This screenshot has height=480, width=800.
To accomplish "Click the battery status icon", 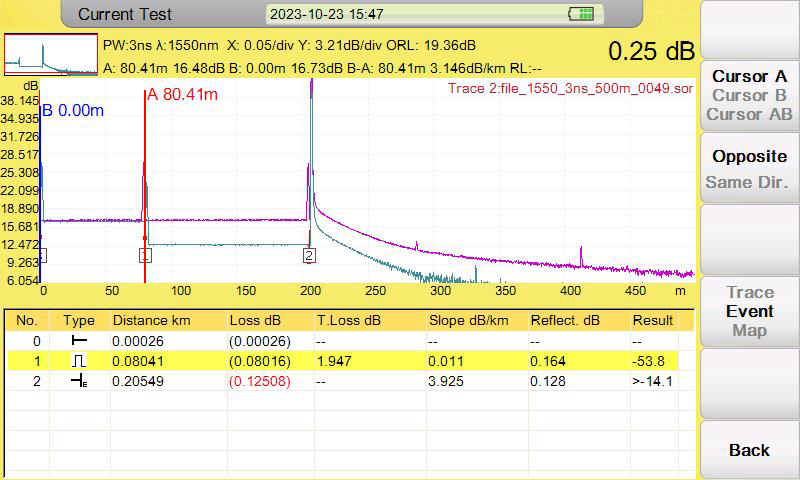I will (581, 14).
